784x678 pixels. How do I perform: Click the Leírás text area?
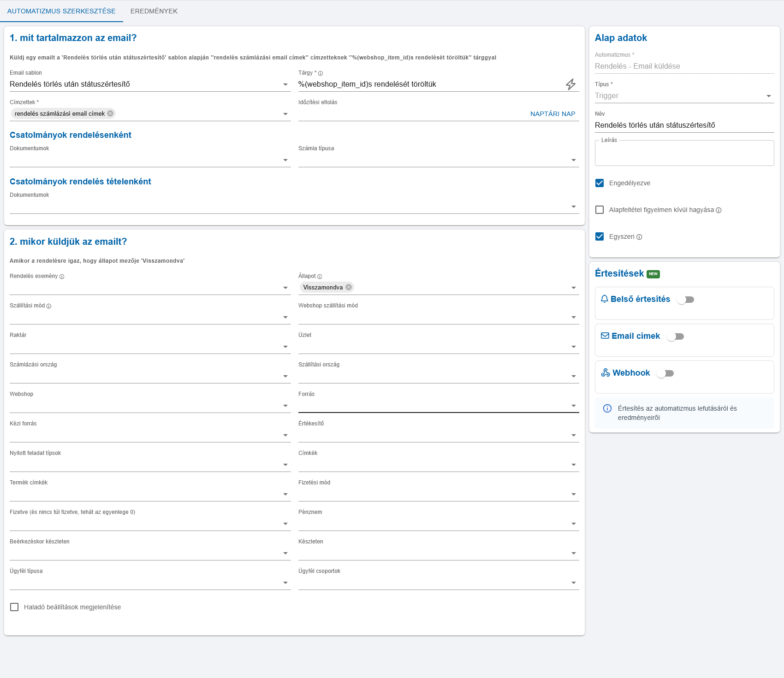pos(684,153)
